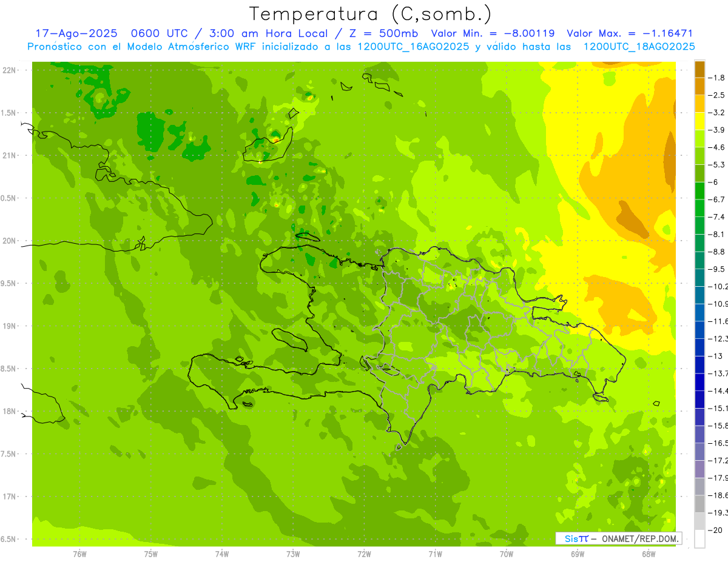Click the "72W" longitude label
Screen dimensions: 728x562
pos(364,554)
